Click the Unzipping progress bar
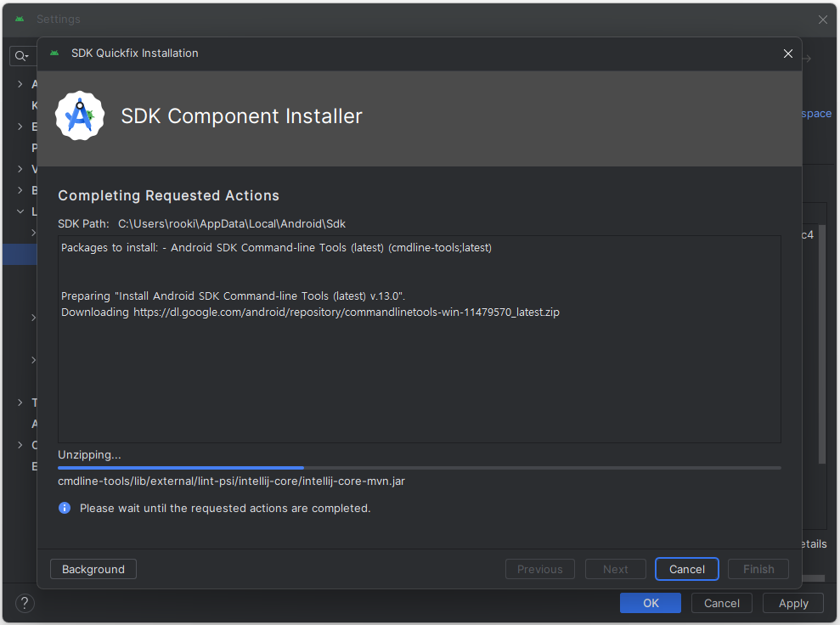Image resolution: width=840 pixels, height=625 pixels. [x=420, y=468]
